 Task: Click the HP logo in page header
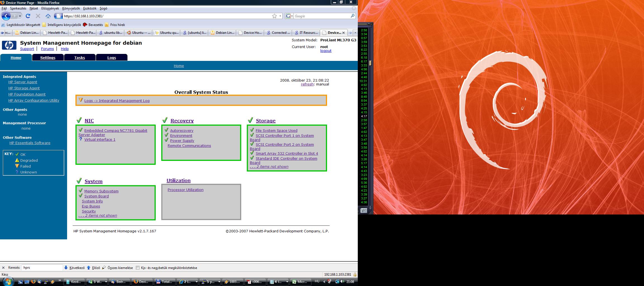9,45
